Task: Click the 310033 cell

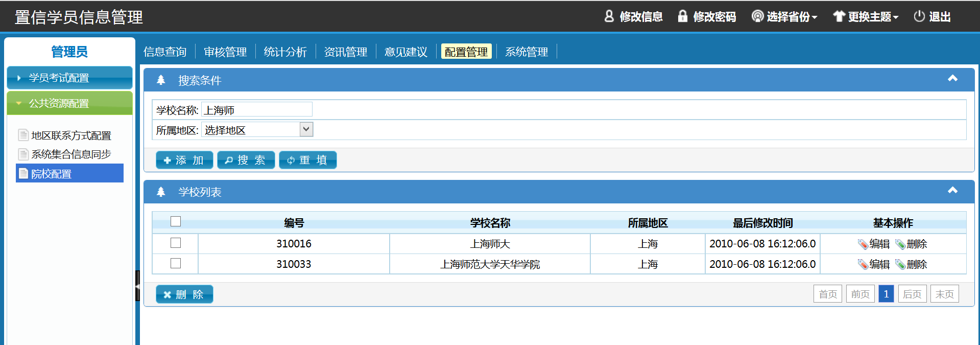Action: [x=294, y=264]
